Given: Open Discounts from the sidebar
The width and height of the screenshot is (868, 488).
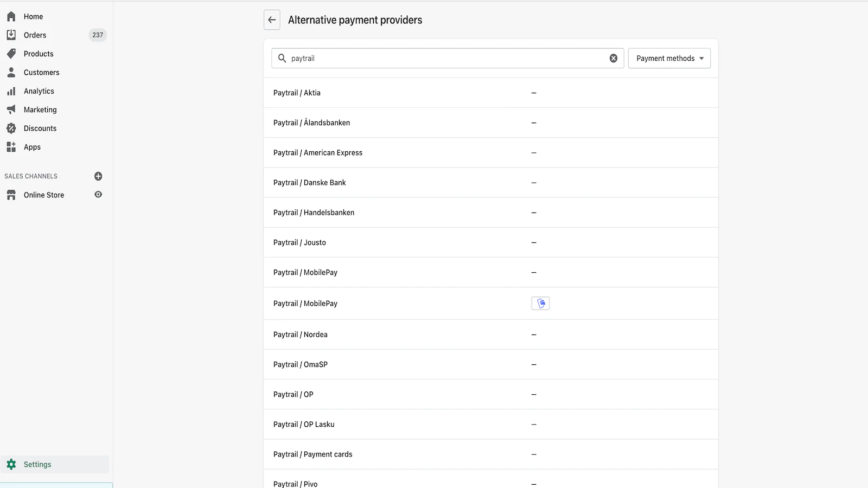Looking at the screenshot, I should [x=40, y=129].
